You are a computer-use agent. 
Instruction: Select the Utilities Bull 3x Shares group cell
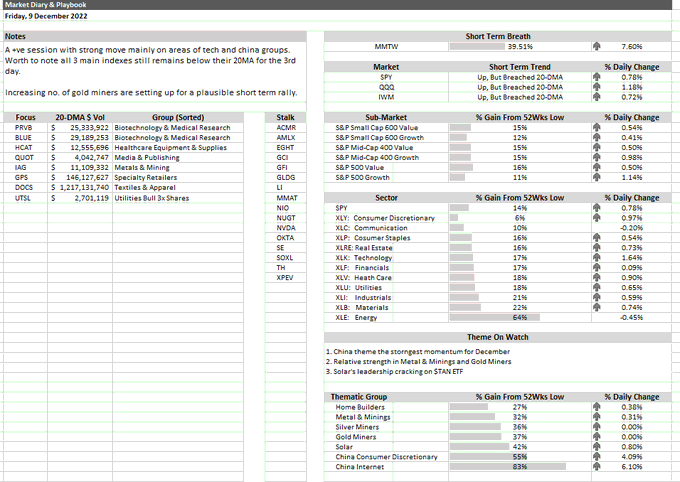coord(178,198)
